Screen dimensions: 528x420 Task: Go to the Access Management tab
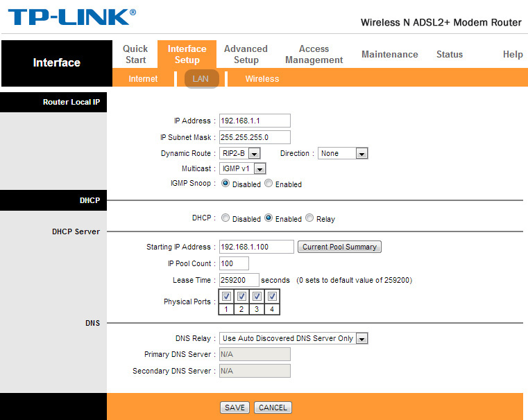314,54
